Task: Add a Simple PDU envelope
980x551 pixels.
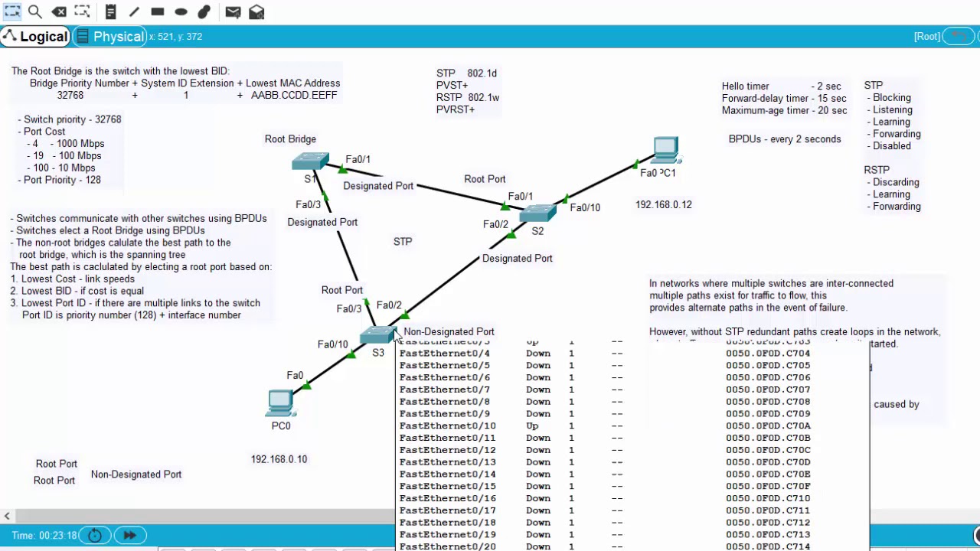Action: [x=234, y=11]
